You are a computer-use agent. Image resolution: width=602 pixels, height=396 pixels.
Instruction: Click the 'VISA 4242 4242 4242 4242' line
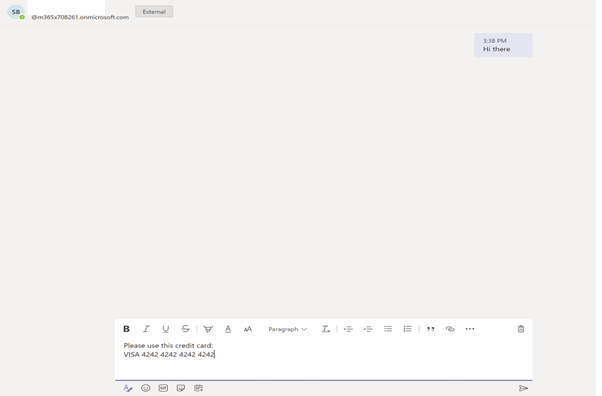tap(169, 354)
